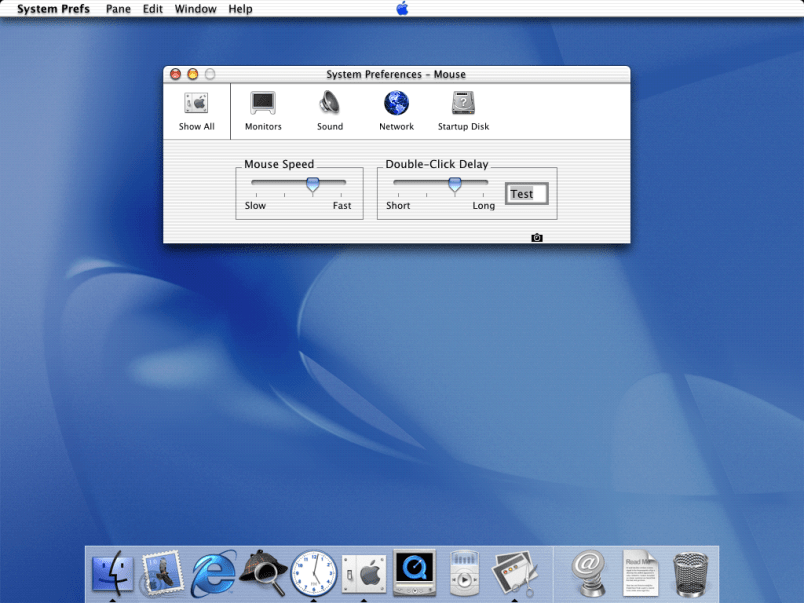Open the Window menu in menu bar

[x=195, y=9]
